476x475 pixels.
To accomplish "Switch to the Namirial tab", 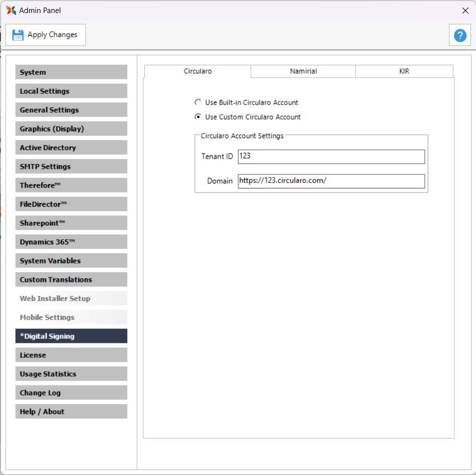I will click(x=303, y=71).
